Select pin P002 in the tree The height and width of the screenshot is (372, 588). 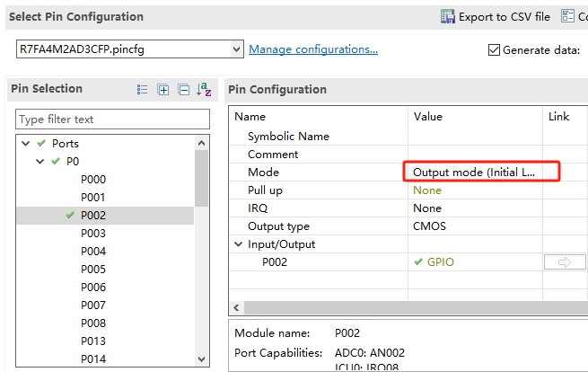(93, 216)
